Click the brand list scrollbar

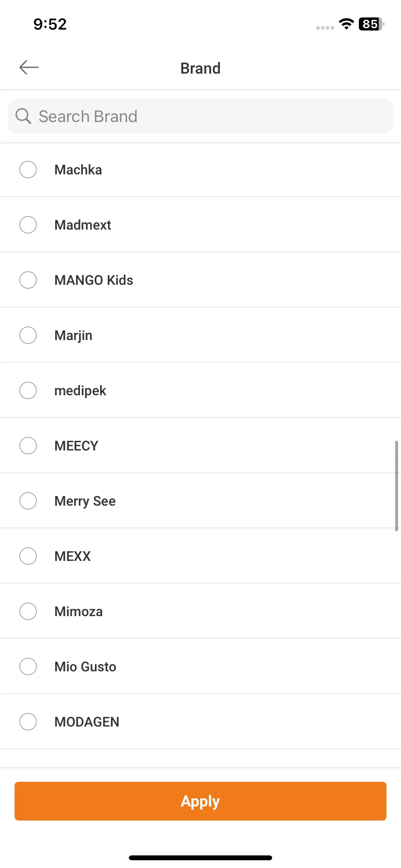[x=397, y=486]
